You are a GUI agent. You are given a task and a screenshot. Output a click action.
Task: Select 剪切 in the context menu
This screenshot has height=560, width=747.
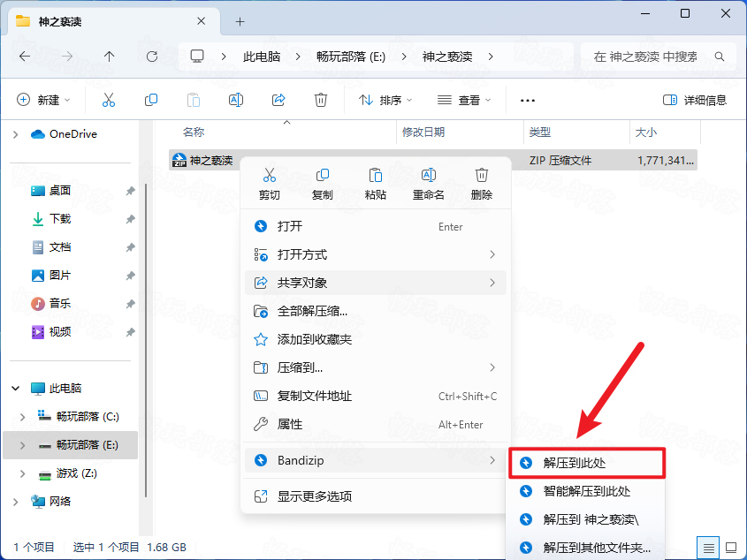269,185
